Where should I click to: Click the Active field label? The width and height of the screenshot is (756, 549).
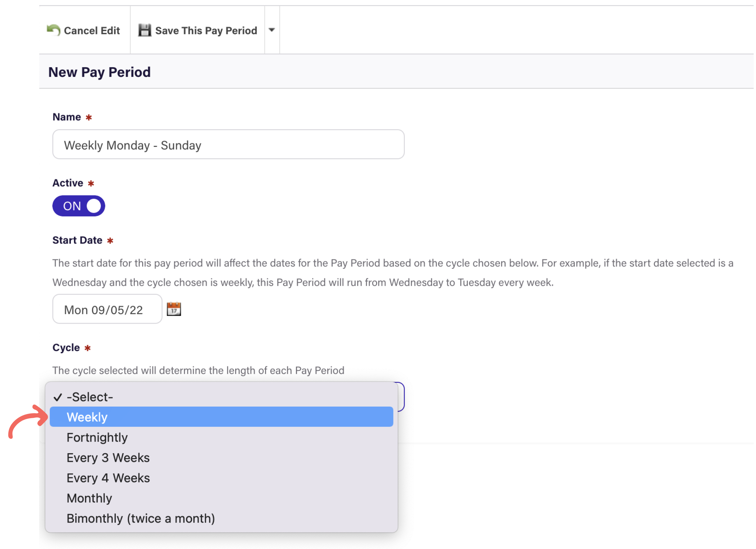(68, 183)
